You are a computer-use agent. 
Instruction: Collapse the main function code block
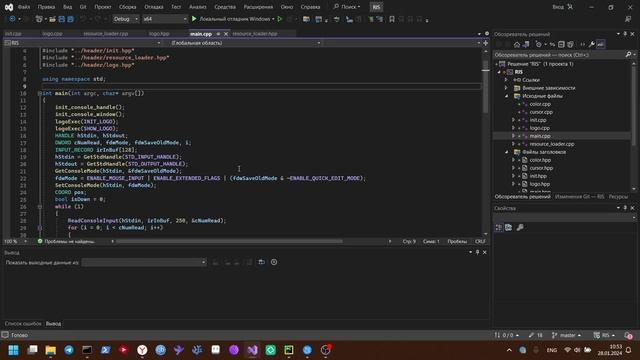(x=40, y=93)
